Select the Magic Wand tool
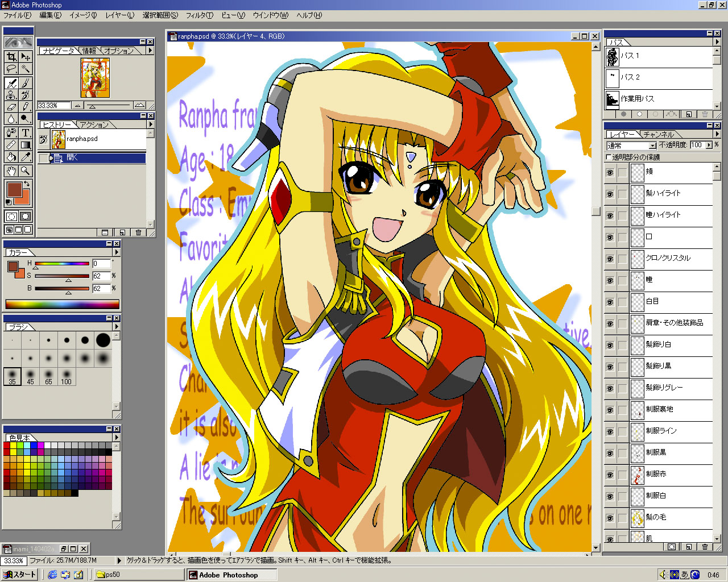Screen dimensions: 728x582 (26, 69)
